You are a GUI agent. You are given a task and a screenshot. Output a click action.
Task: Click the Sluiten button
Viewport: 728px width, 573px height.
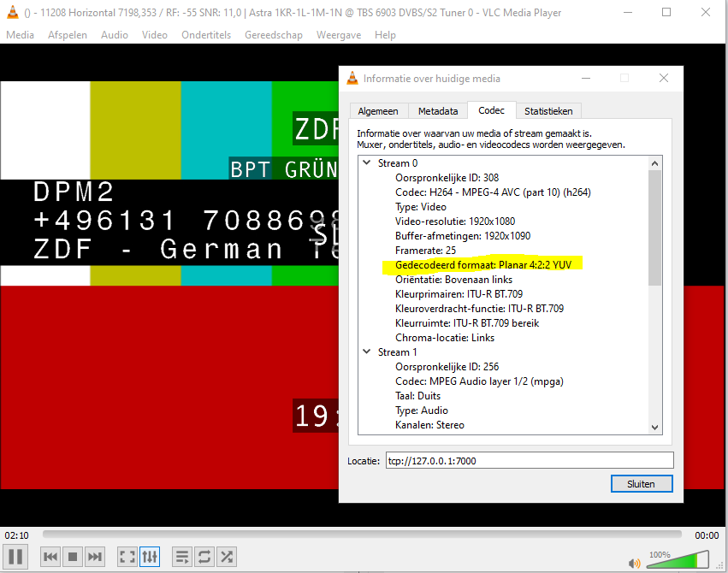(x=641, y=484)
